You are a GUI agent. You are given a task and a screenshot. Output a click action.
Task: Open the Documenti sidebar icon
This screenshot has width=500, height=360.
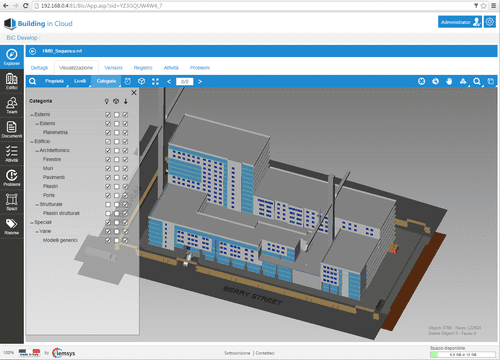click(x=12, y=129)
